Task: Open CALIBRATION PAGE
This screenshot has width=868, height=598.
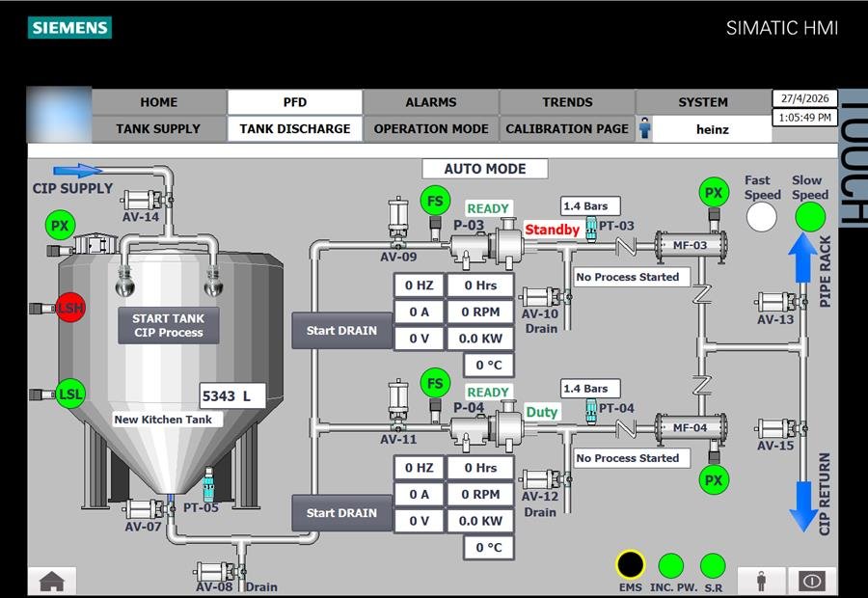Action: point(567,128)
